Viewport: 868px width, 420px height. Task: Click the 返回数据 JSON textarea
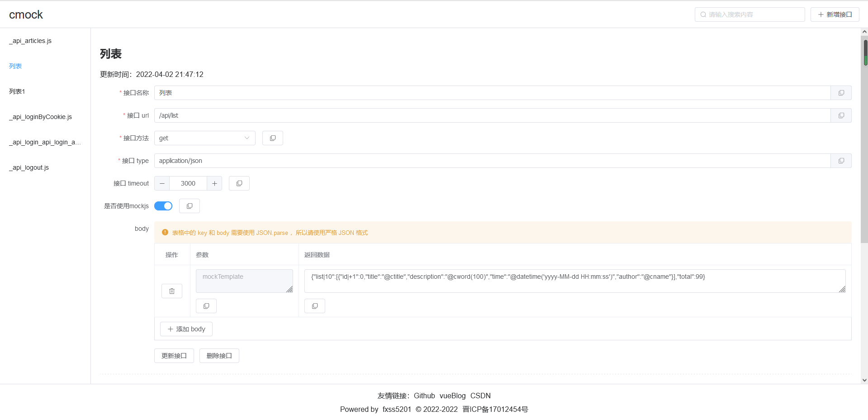[x=575, y=281]
